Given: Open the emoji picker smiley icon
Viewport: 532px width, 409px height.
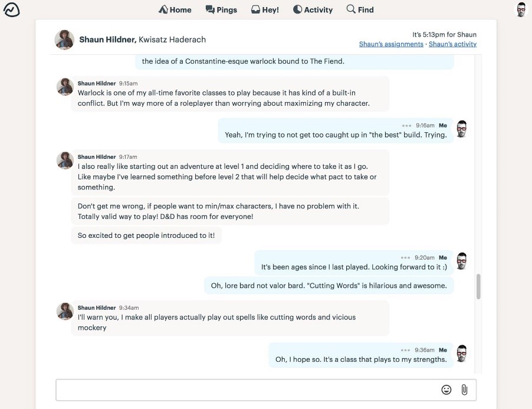Looking at the screenshot, I should (x=446, y=390).
